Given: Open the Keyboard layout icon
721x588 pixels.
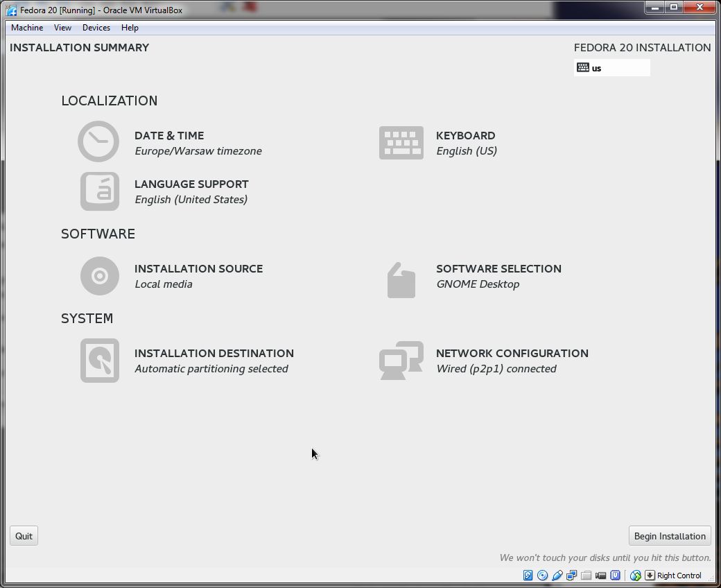Looking at the screenshot, I should [x=401, y=143].
